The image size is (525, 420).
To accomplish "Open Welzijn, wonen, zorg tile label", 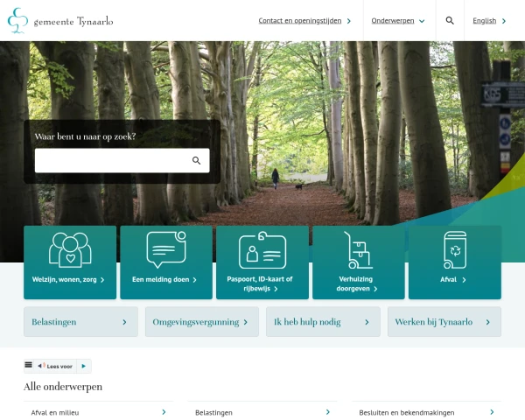I will click(64, 280).
